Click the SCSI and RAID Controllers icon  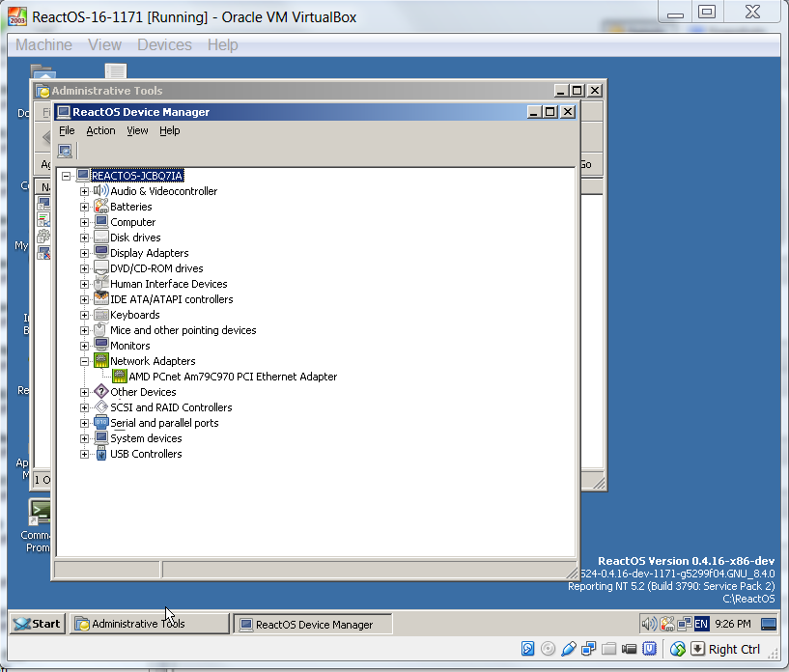pyautogui.click(x=101, y=406)
